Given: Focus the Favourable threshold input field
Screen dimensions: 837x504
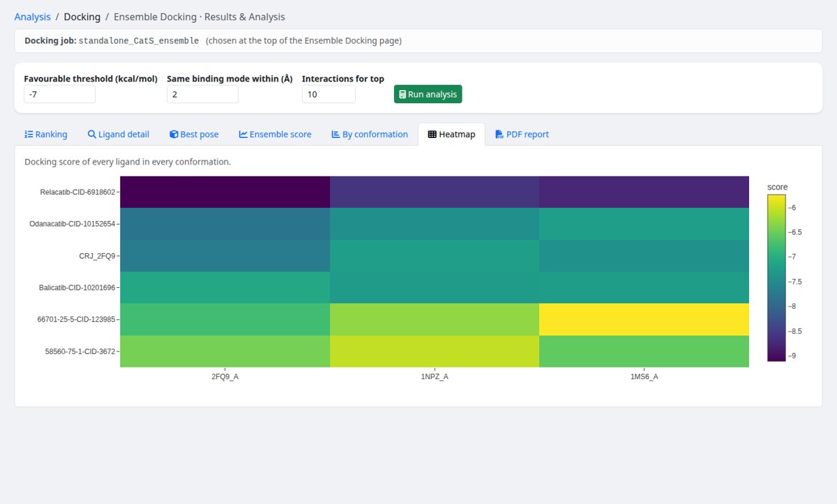Looking at the screenshot, I should pos(59,94).
